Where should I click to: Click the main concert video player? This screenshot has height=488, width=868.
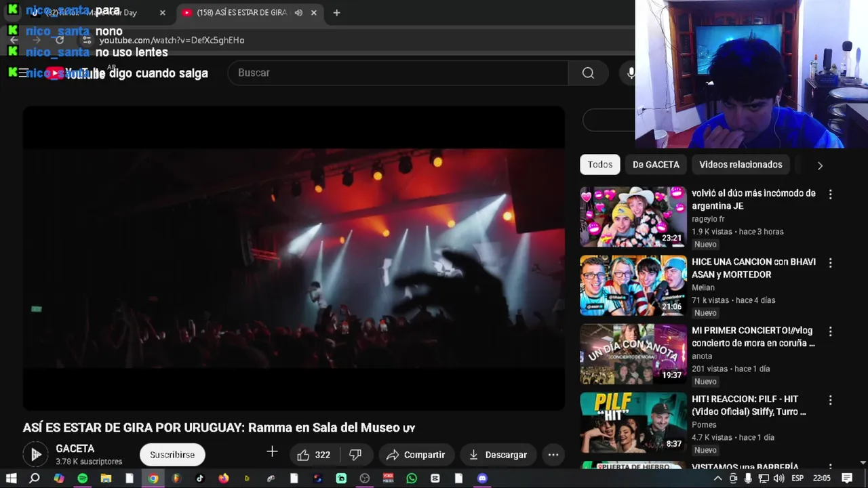[294, 258]
